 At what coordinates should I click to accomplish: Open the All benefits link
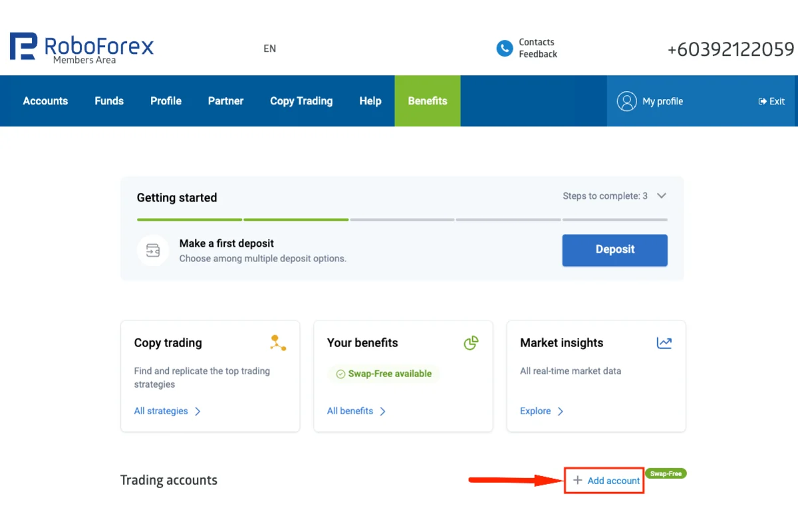tap(350, 411)
